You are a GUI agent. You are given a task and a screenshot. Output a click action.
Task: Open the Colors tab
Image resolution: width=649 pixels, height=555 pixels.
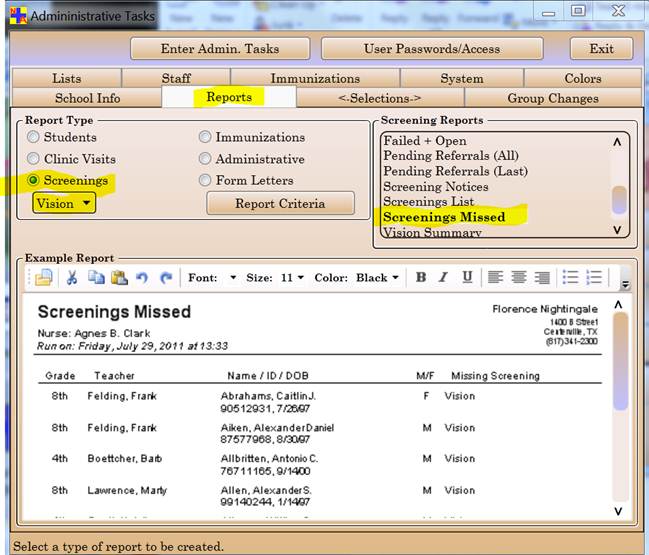583,78
